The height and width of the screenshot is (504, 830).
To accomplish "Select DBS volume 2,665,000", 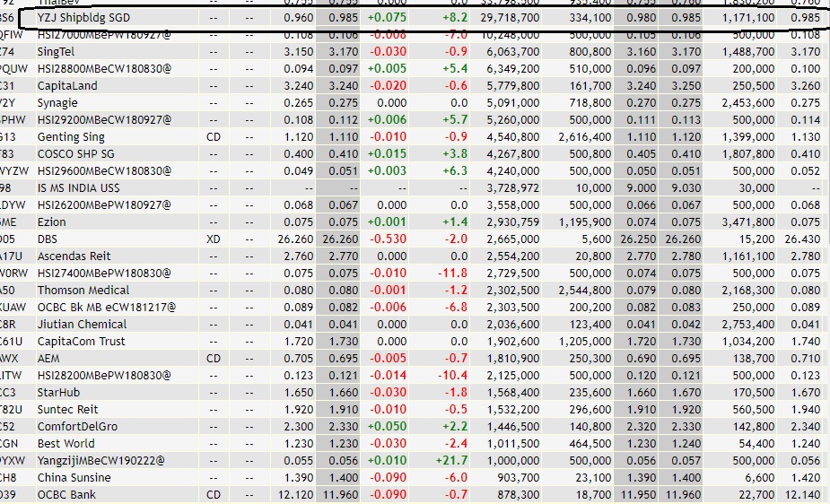I will pos(513,239).
